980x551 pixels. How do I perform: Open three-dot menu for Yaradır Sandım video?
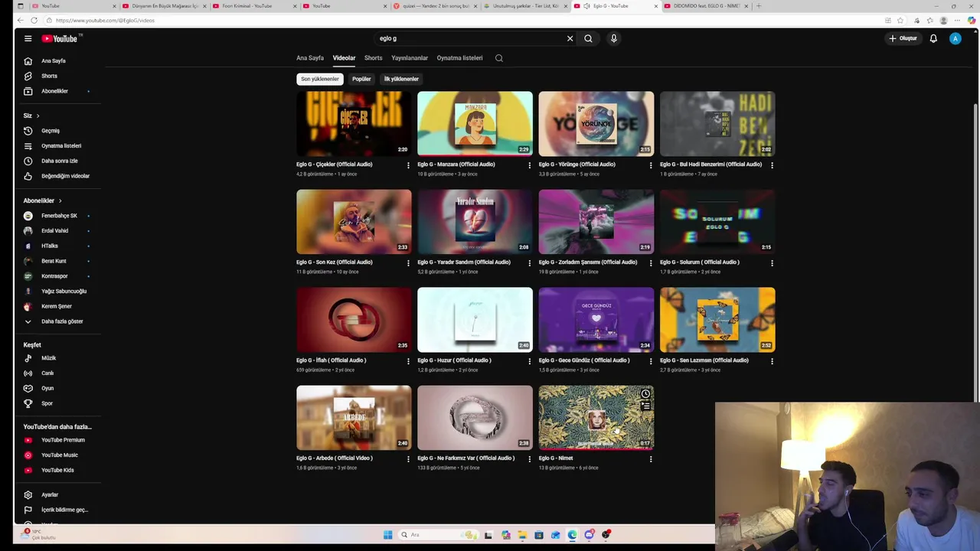tap(529, 262)
